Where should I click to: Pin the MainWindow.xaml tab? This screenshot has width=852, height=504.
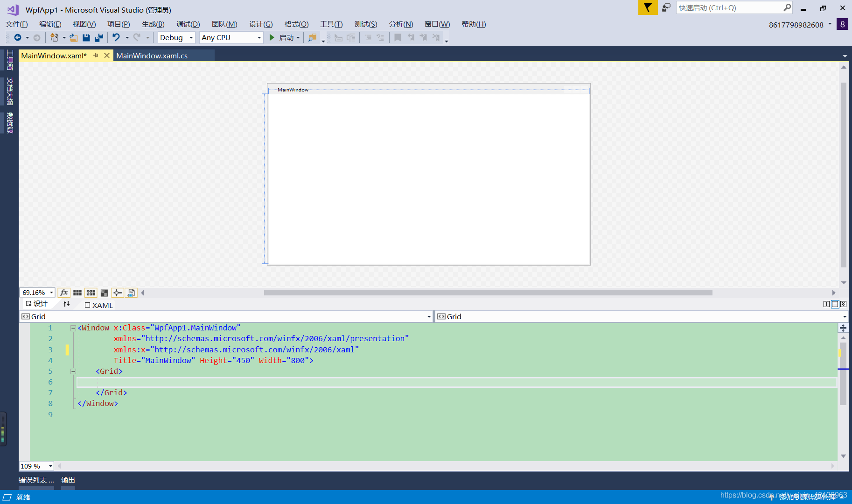96,56
